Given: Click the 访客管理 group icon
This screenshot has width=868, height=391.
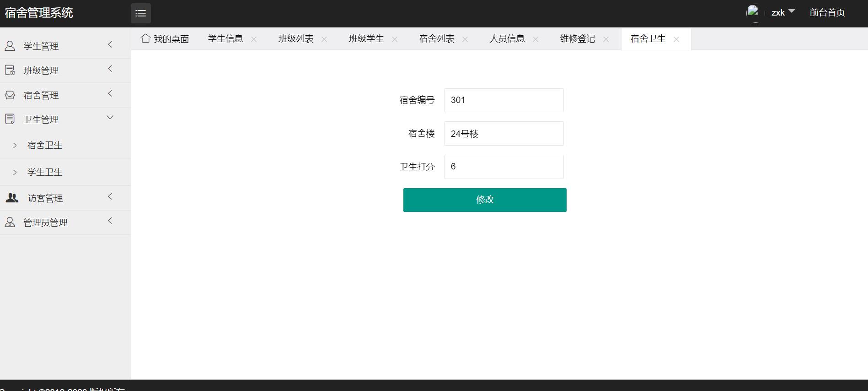Looking at the screenshot, I should click(12, 198).
